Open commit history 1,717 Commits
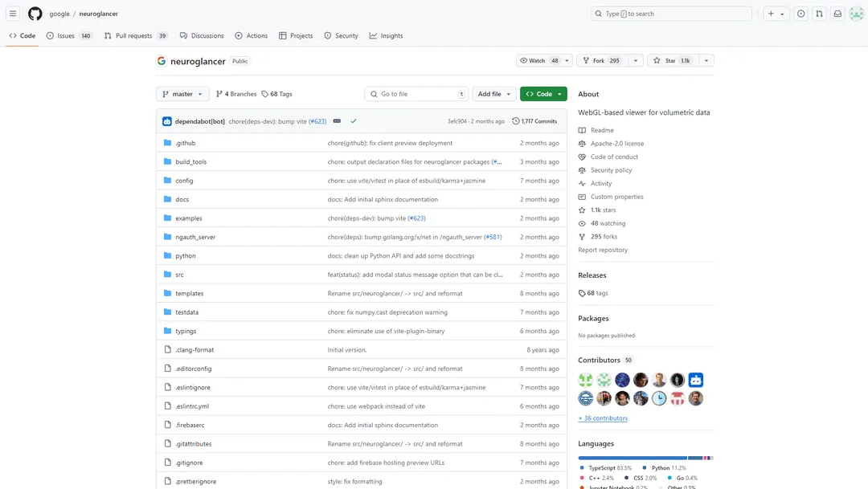868x489 pixels. pos(534,121)
